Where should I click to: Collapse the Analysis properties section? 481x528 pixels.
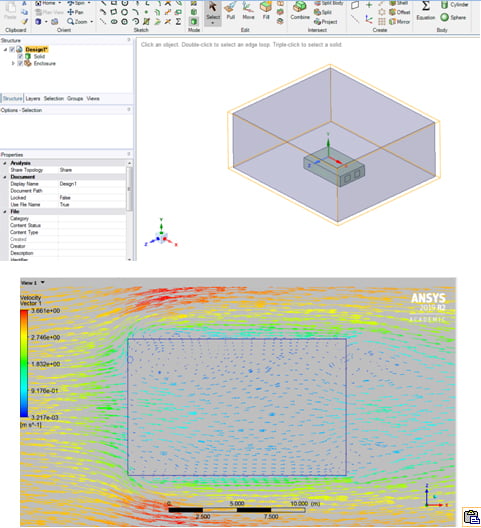[5, 163]
